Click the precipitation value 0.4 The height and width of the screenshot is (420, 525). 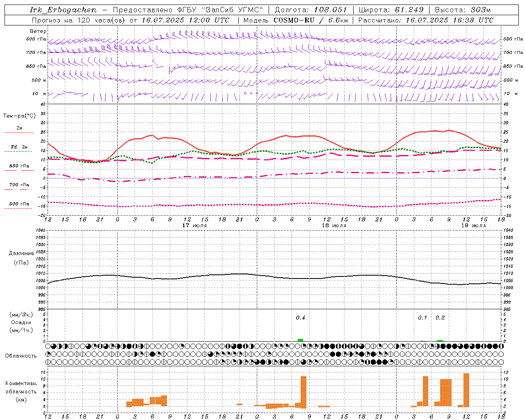(301, 317)
